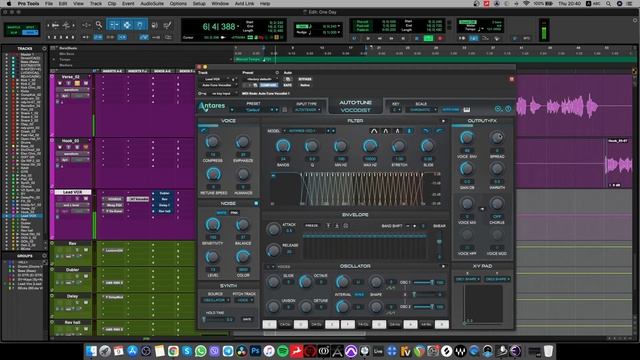Show the keyboard icon next to Advanced
Viewport: 640px width, 360px height.
click(x=467, y=109)
